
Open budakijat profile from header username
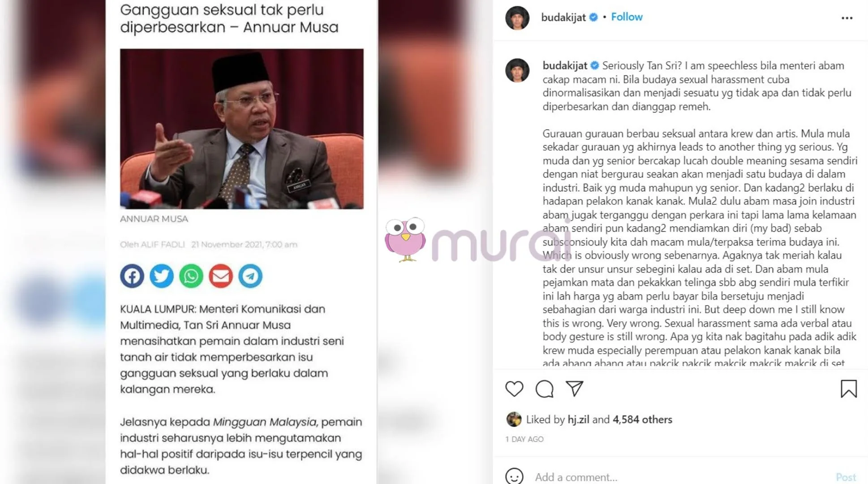(563, 17)
